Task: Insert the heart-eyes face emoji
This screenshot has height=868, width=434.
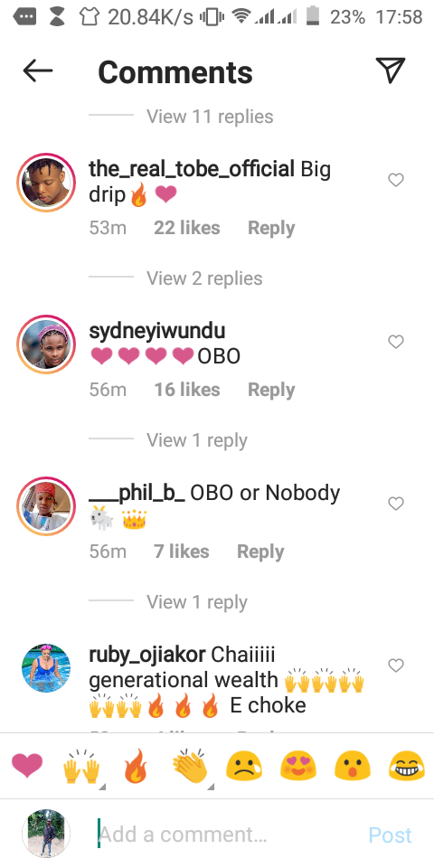Action: [x=297, y=768]
